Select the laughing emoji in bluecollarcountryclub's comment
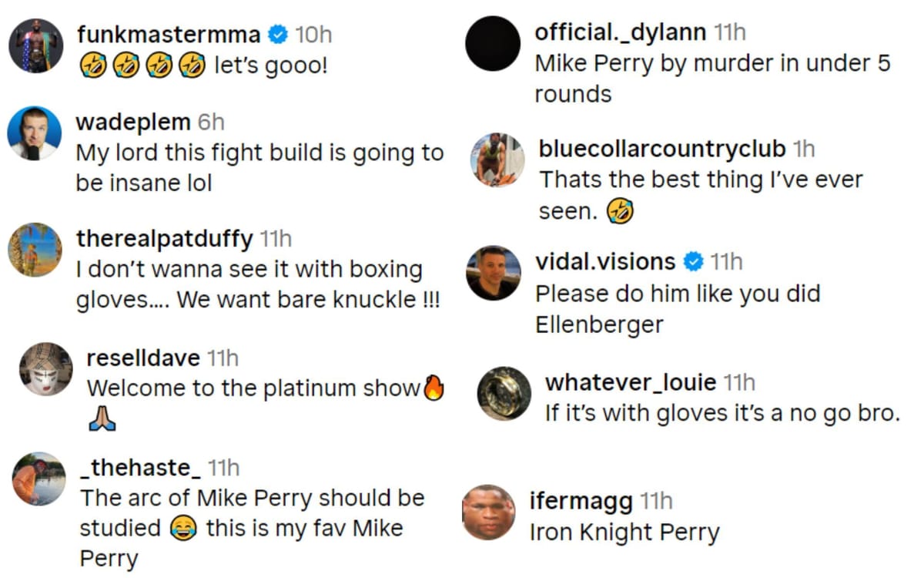The image size is (924, 578). point(621,210)
